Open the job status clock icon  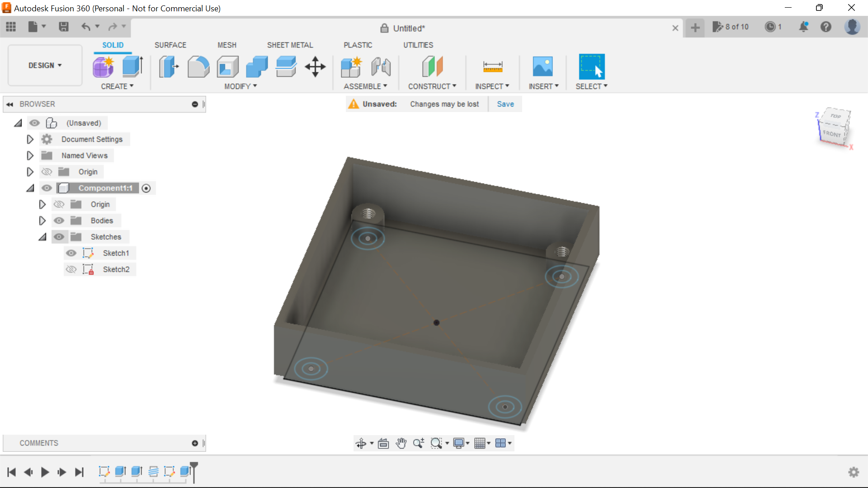click(x=770, y=27)
